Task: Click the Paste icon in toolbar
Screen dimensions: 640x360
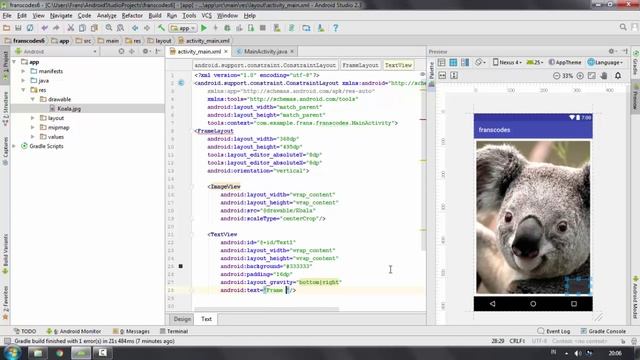Action: tap(94, 28)
